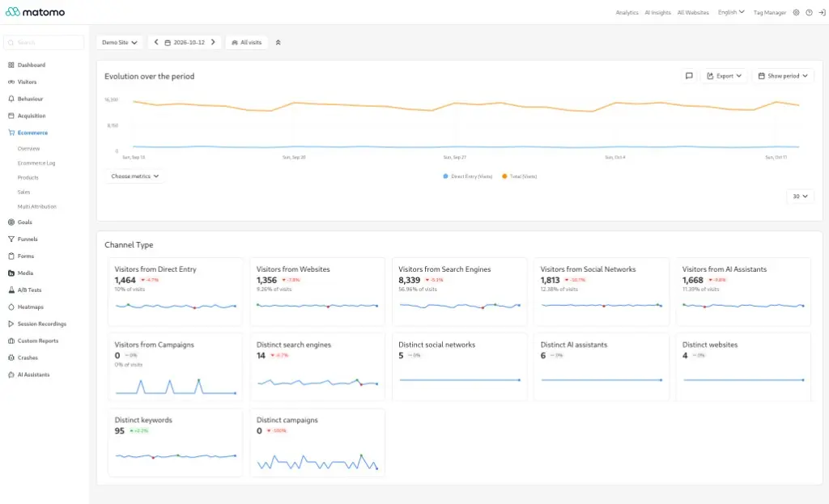Click the calendar icon beside 2026-10-12
Screen dimensions: 829x504
(168, 42)
